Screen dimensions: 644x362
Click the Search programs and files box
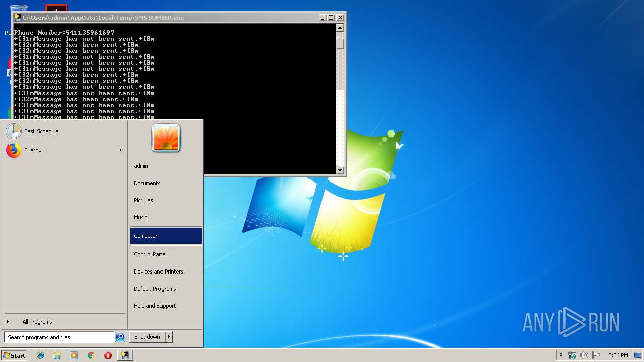click(59, 337)
